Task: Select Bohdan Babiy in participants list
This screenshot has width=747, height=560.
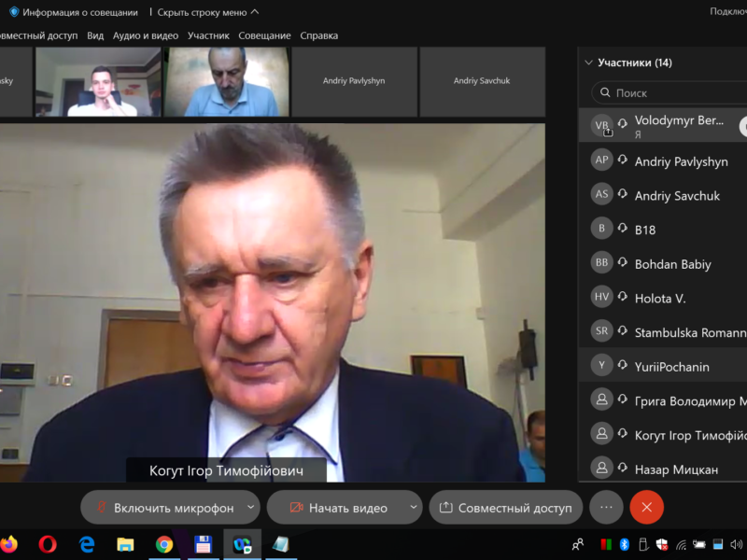Action: [x=672, y=264]
